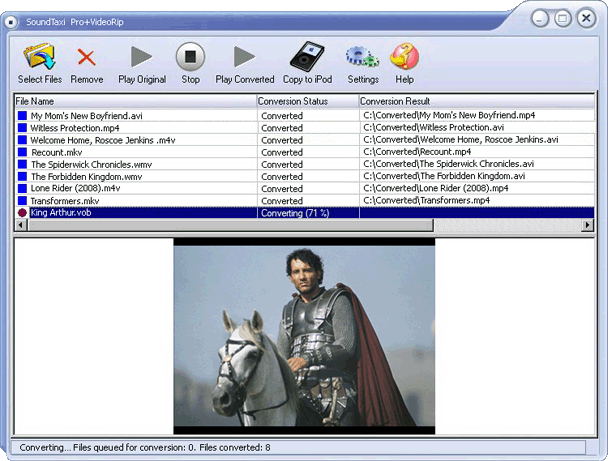This screenshot has width=608, height=461.
Task: Click result path C:\Converted\Recount.mp4
Action: tap(417, 152)
